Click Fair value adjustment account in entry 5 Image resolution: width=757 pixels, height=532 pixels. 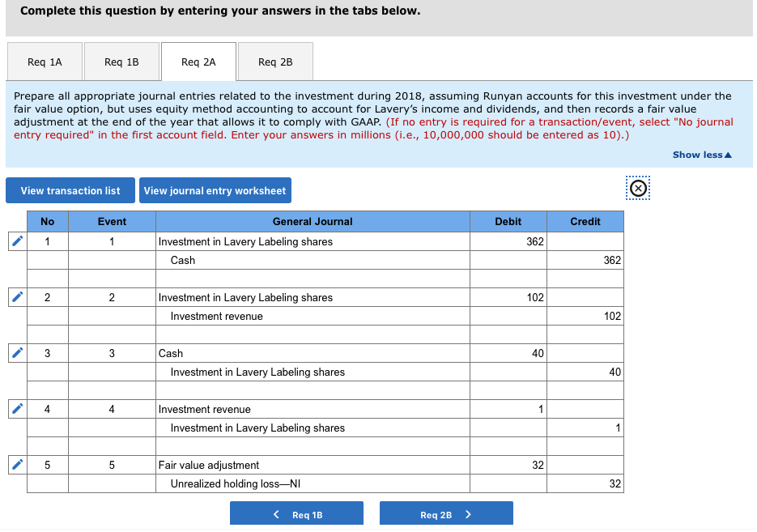[313, 466]
